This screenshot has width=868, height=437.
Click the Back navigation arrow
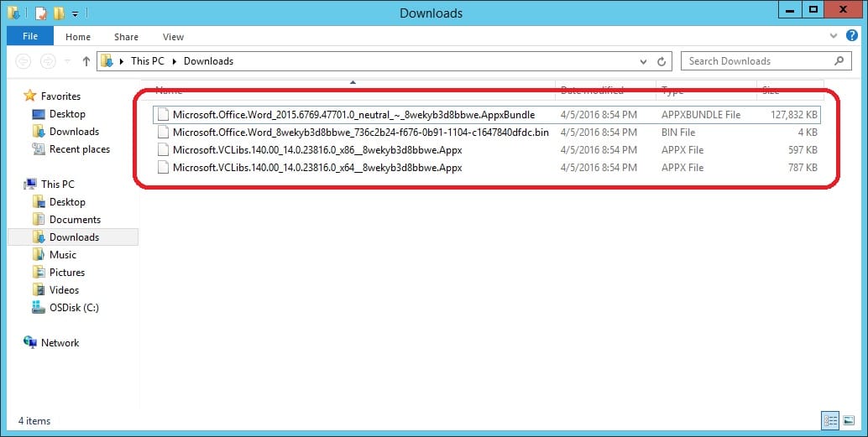[x=24, y=61]
